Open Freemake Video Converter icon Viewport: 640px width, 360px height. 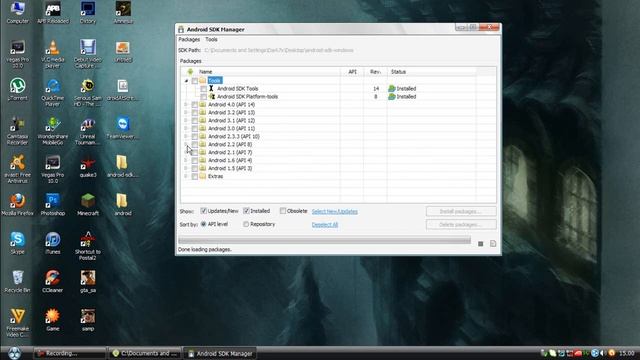point(18,322)
